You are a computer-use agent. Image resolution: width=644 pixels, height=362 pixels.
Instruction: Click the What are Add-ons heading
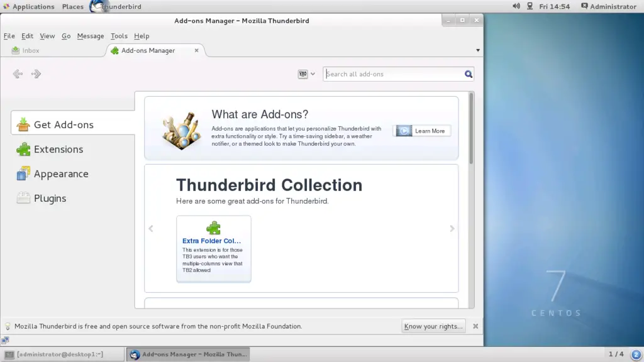260,114
